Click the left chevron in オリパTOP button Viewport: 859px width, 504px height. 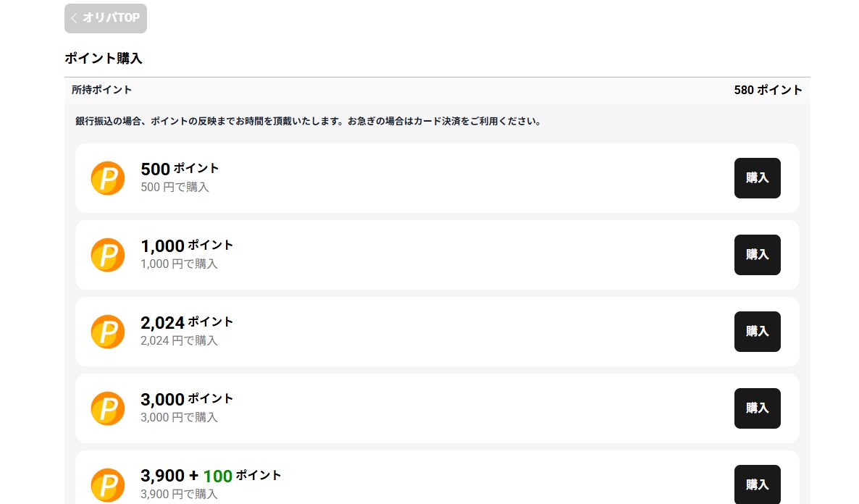pos(74,18)
